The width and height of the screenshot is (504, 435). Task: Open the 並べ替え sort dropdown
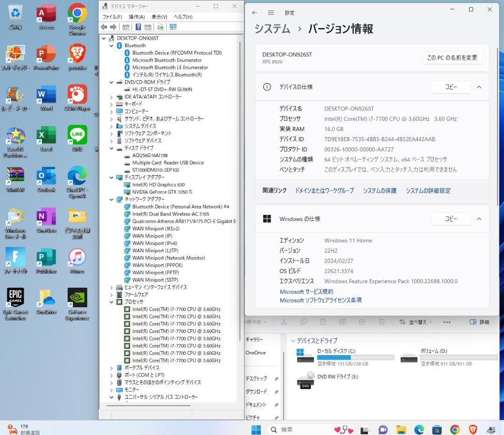415,322
